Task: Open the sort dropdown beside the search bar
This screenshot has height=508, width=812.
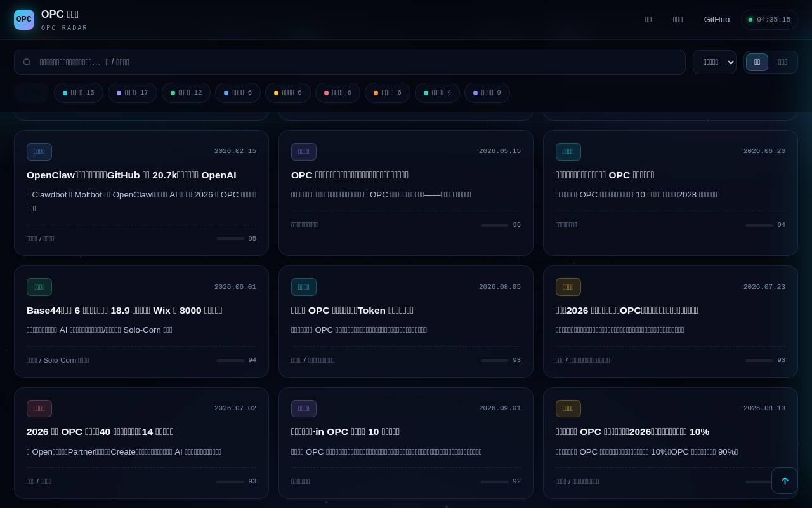Action: click(x=714, y=62)
